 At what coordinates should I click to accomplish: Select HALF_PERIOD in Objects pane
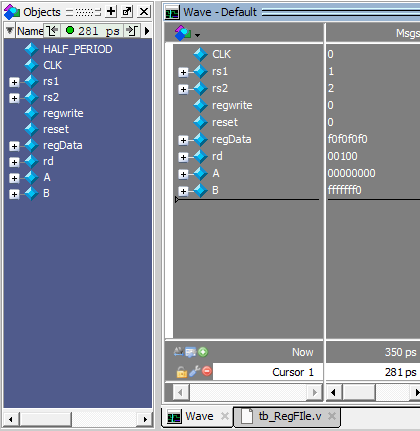point(78,49)
